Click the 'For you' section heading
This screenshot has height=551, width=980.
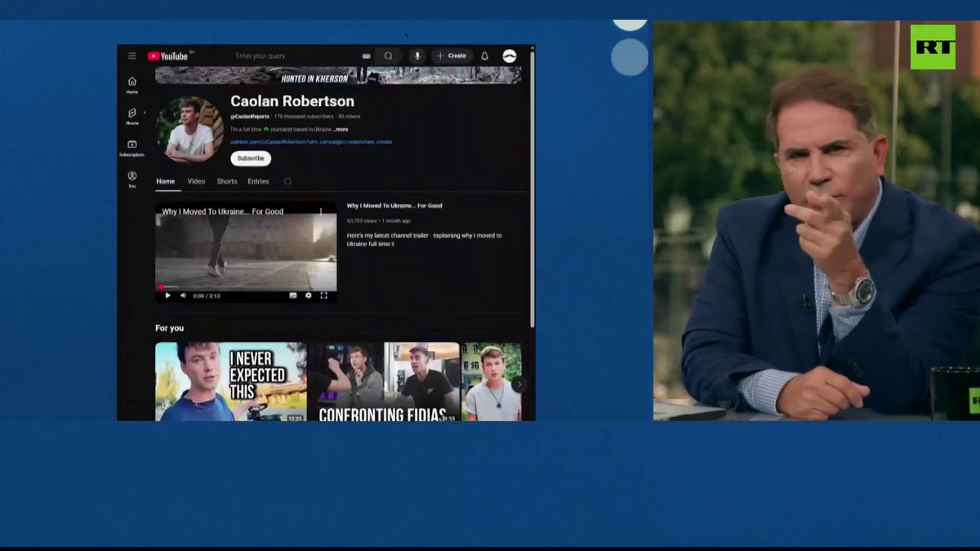pos(169,328)
